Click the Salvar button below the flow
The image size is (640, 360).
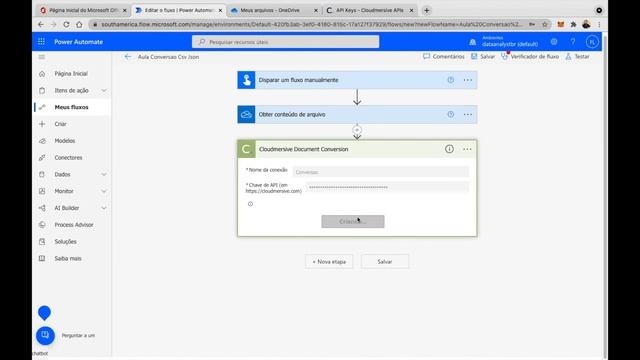click(384, 262)
